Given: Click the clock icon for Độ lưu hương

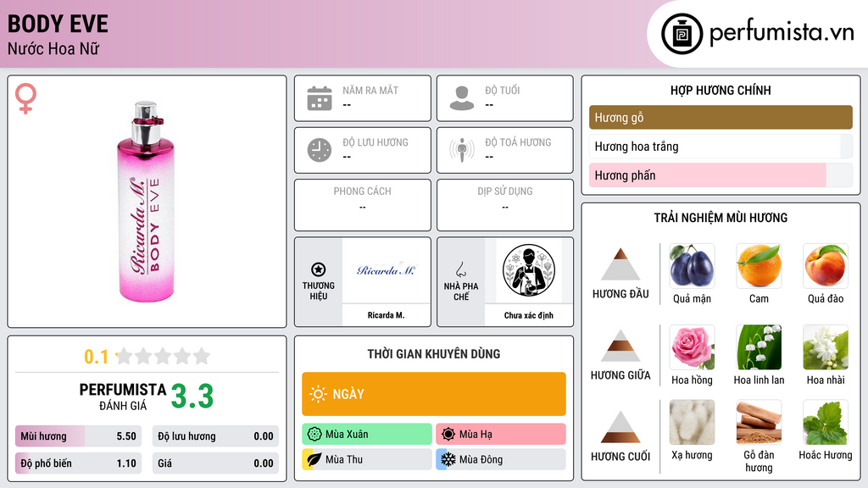Looking at the screenshot, I should (320, 150).
